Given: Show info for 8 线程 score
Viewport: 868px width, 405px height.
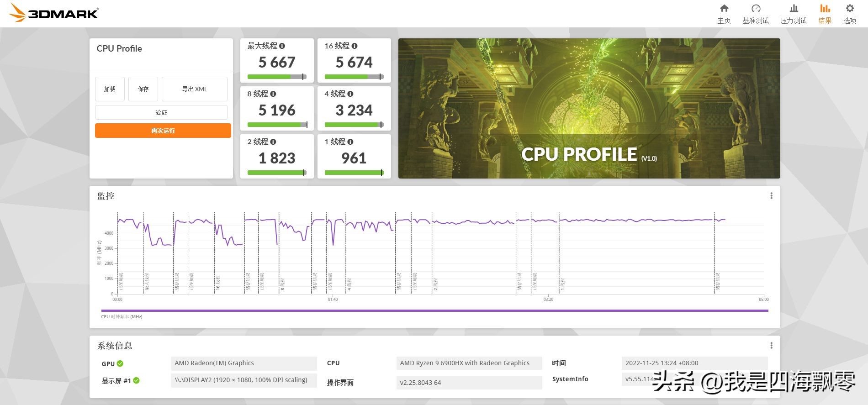Looking at the screenshot, I should pyautogui.click(x=273, y=94).
